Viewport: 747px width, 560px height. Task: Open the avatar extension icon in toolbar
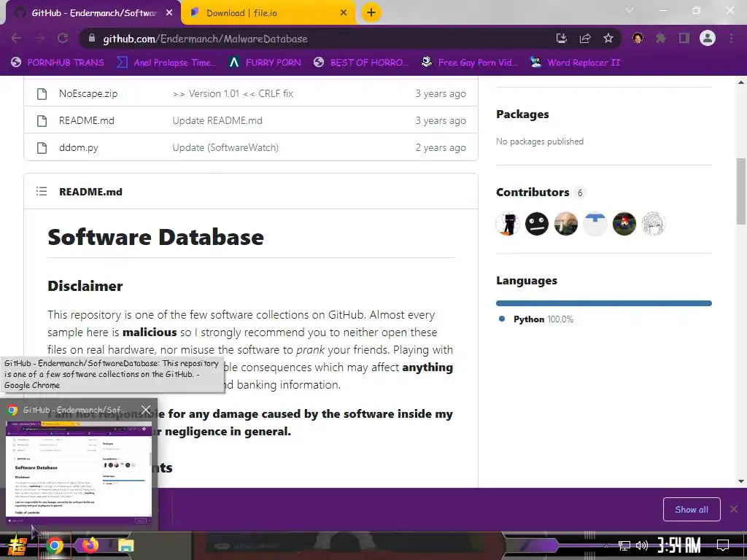[x=638, y=38]
